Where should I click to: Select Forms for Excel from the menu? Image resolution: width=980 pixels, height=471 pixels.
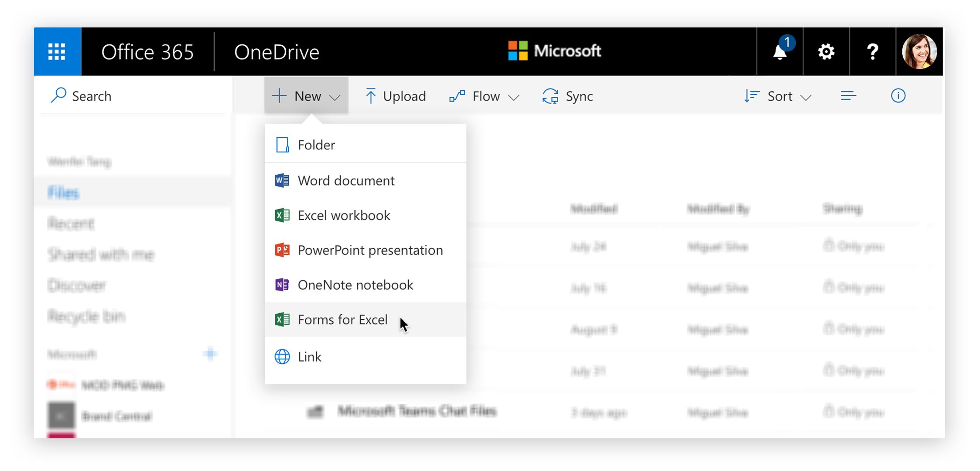(342, 319)
